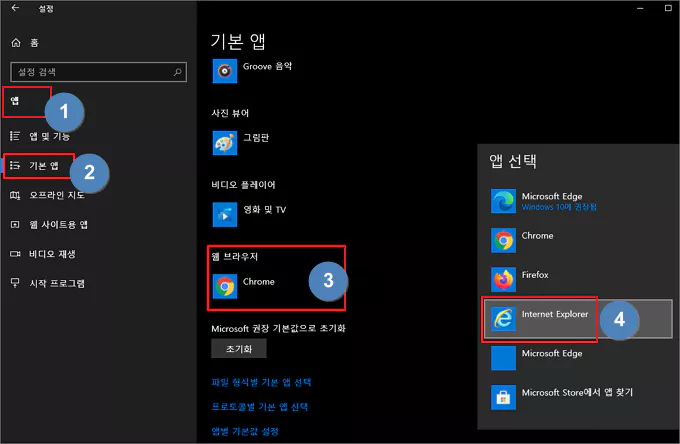Click the search magnifier in 설정 검색 box
Image resolution: width=680 pixels, height=444 pixels.
tap(177, 72)
